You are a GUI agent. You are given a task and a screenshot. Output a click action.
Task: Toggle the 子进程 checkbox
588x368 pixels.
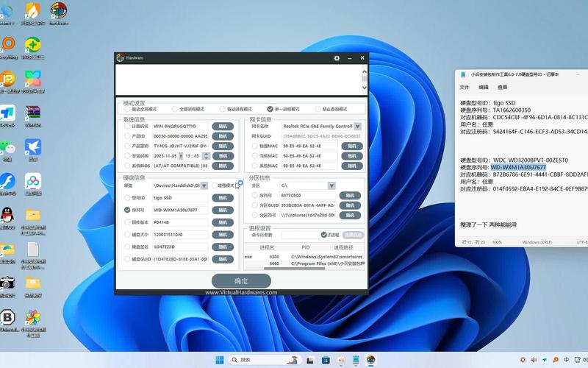[x=323, y=235]
